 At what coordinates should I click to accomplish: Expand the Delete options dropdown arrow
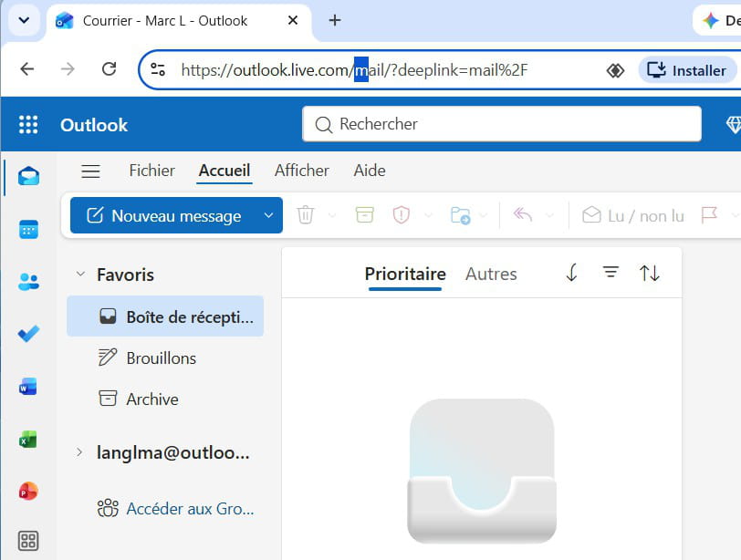[332, 215]
